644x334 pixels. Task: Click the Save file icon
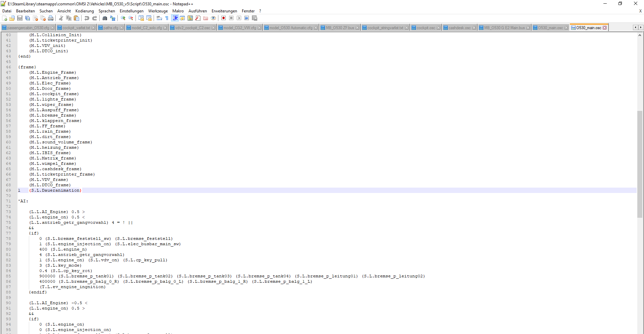tap(20, 18)
